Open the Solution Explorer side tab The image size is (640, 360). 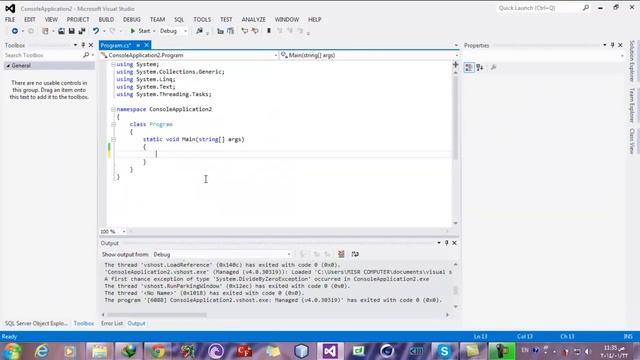coord(632,61)
